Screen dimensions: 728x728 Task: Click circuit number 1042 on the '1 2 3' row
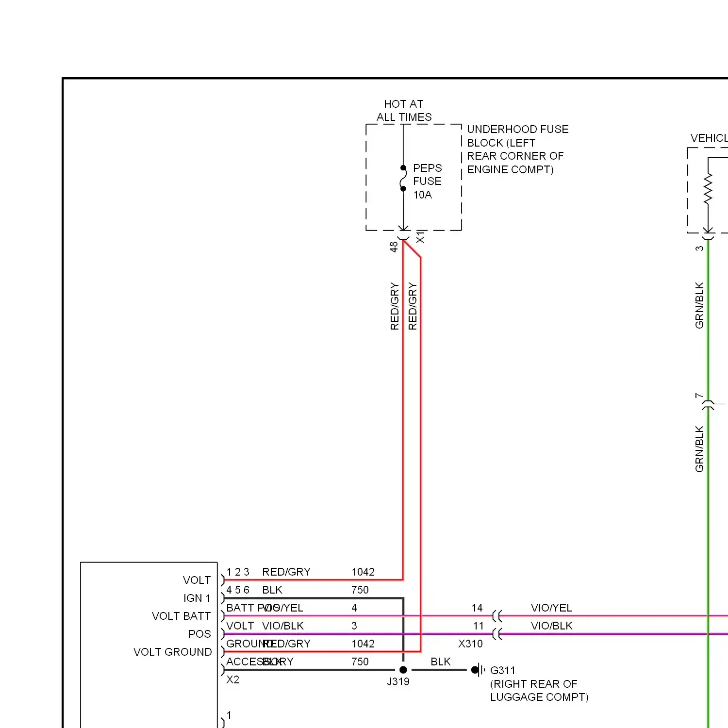pyautogui.click(x=363, y=572)
